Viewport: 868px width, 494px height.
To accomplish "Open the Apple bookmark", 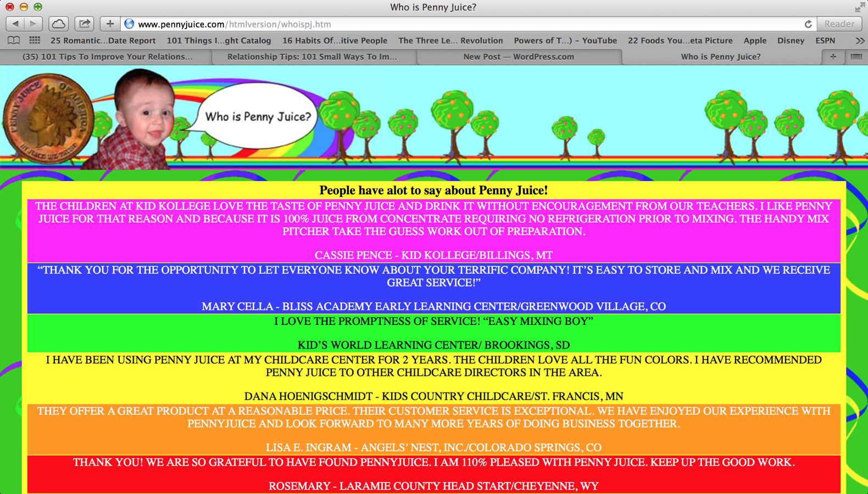I will coord(755,41).
